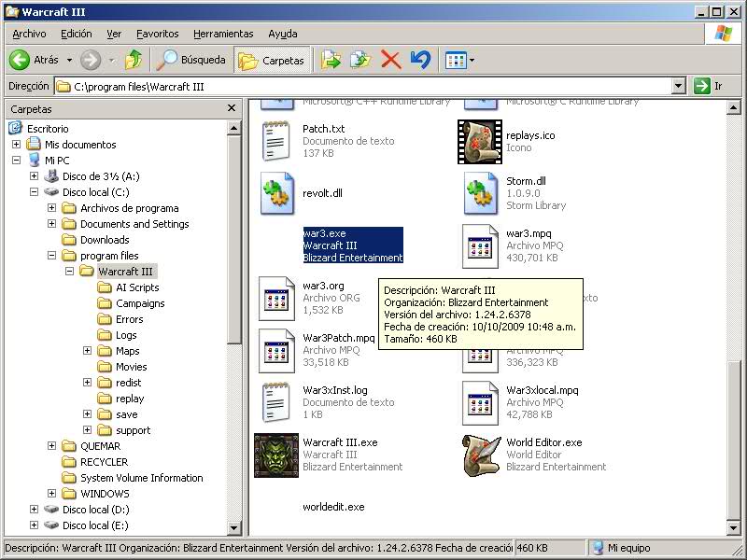Screen dimensions: 747x560
Task: Select the Movies folder in tree
Action: (x=122, y=367)
